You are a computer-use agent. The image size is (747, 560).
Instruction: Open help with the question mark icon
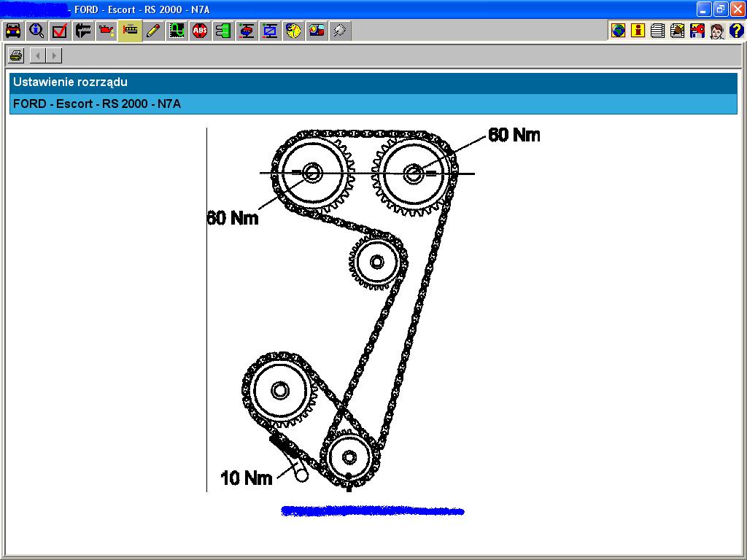(x=736, y=31)
